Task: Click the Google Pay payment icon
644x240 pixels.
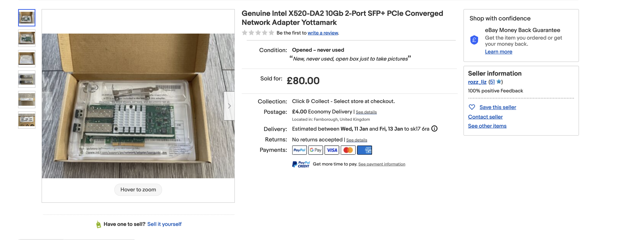Action: point(315,150)
